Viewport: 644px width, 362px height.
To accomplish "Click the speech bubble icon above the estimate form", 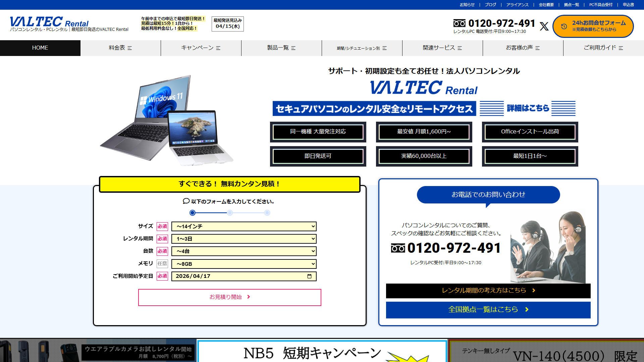I will point(185,201).
